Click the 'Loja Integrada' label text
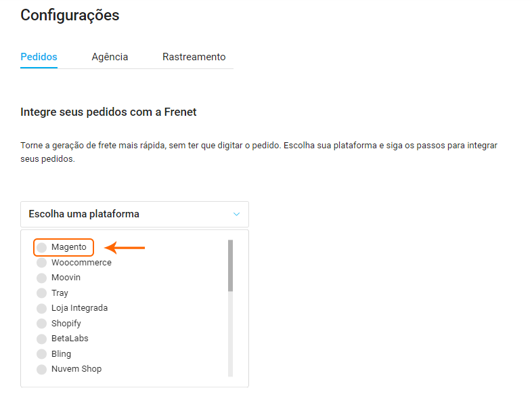Screen dimensions: 532x411 coord(79,308)
